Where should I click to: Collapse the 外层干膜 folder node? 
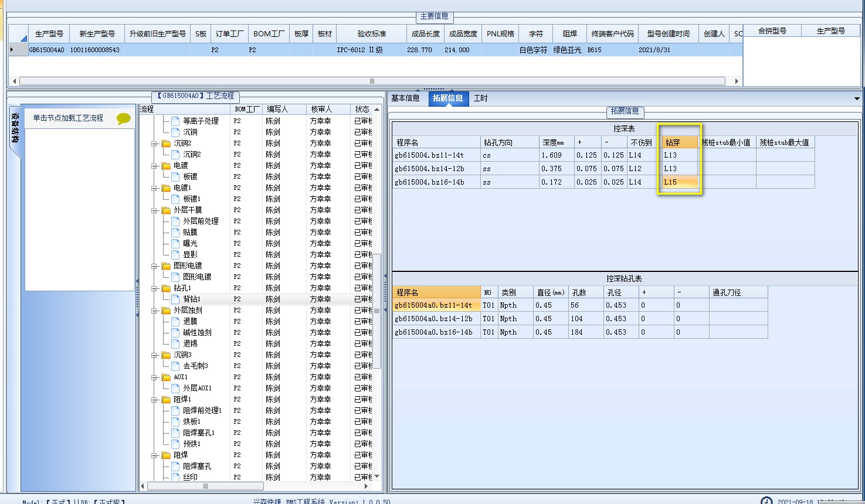click(154, 210)
